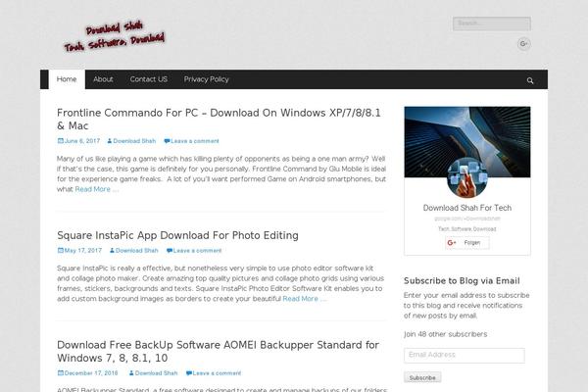Go to Contact US page
This screenshot has width=588, height=392.
tap(149, 79)
